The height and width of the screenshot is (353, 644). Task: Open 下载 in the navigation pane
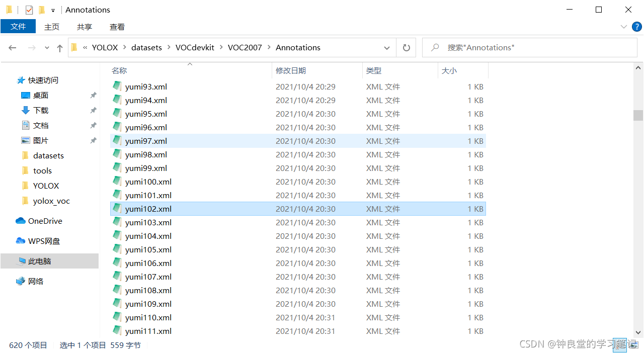pos(41,110)
